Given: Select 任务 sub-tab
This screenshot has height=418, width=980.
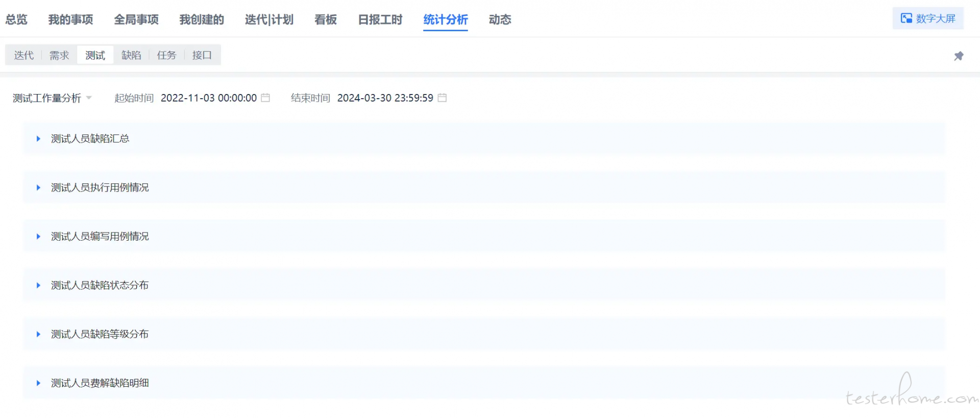Looking at the screenshot, I should pos(166,55).
